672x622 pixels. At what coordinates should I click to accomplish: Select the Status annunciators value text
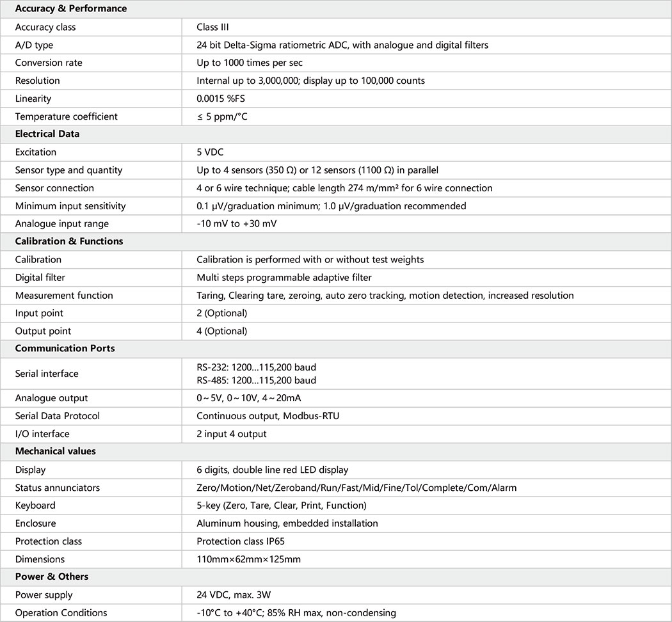(356, 488)
